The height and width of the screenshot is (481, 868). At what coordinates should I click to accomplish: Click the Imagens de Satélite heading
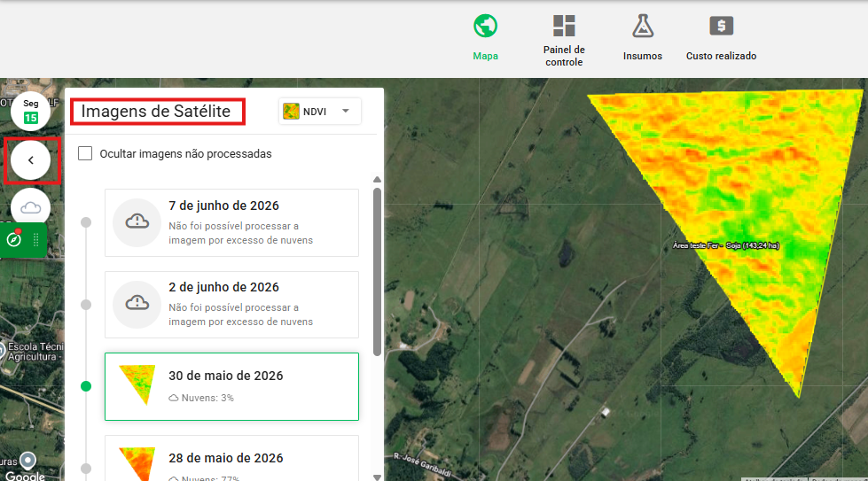[x=155, y=111]
